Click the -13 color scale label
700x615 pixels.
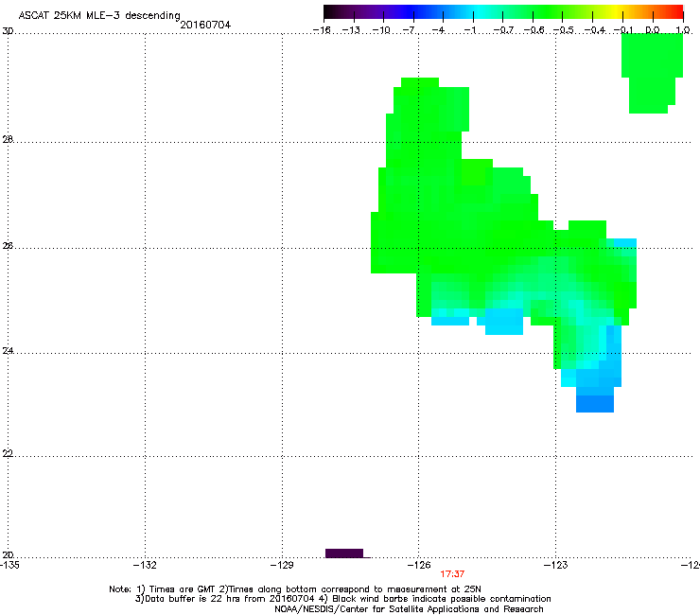click(x=351, y=30)
